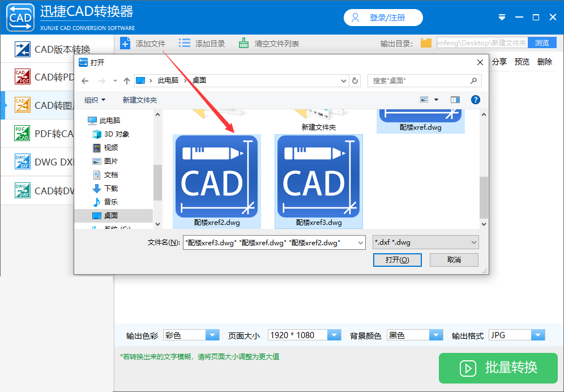
Task: Click the Back arrow in Open dialog
Action: (x=85, y=81)
